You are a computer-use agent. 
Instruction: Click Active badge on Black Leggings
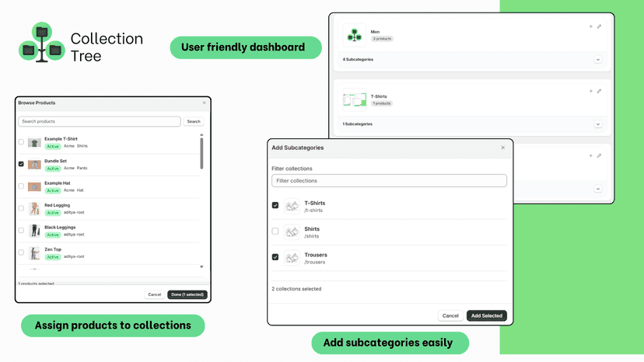pyautogui.click(x=53, y=235)
